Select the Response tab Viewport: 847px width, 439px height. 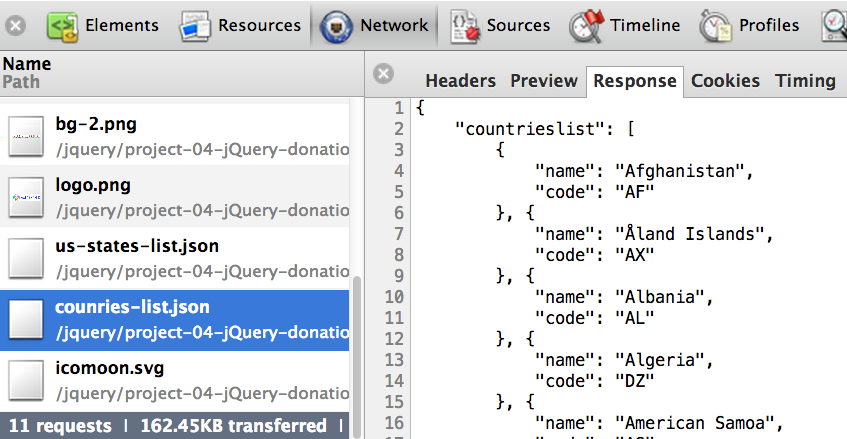(x=636, y=81)
